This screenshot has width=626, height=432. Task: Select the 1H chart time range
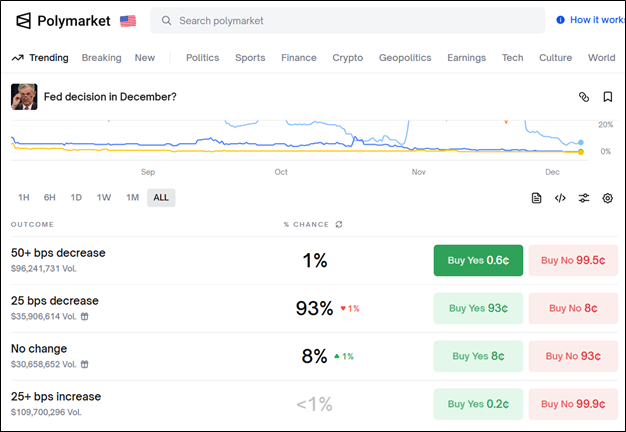click(x=24, y=198)
